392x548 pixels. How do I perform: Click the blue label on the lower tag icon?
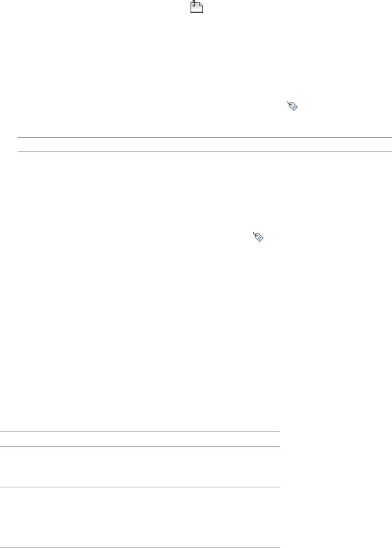click(x=259, y=239)
